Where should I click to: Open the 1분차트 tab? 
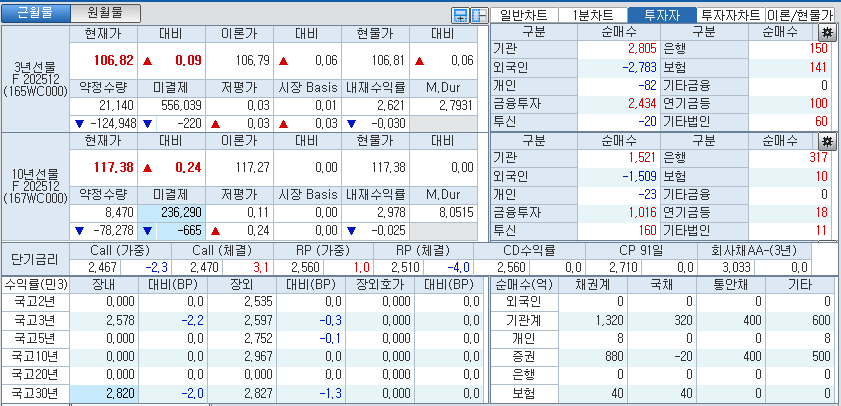tap(593, 15)
